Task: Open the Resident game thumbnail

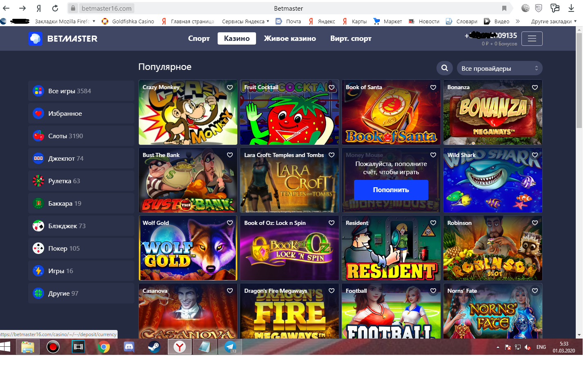Action: click(x=391, y=248)
